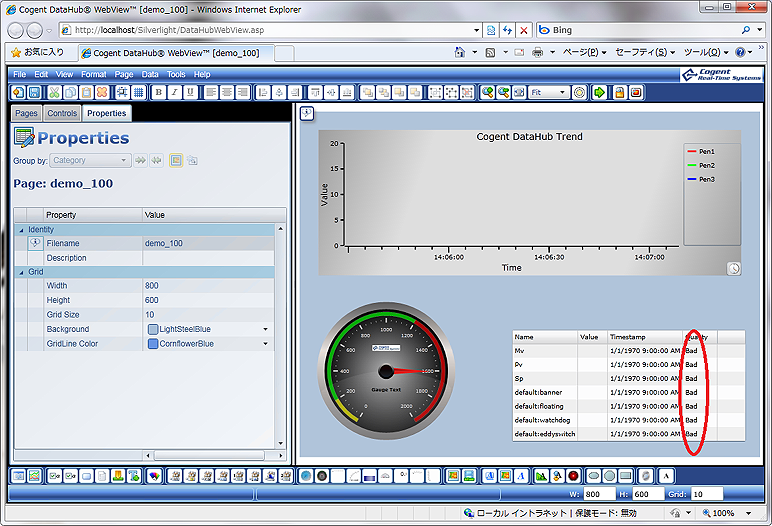
Task: Click the browser Refresh button
Action: click(507, 30)
